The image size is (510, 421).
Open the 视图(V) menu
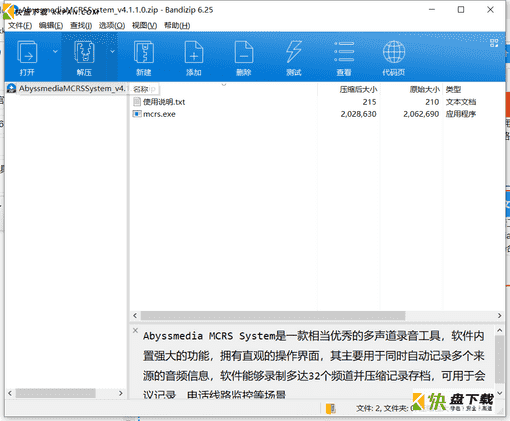click(x=144, y=25)
